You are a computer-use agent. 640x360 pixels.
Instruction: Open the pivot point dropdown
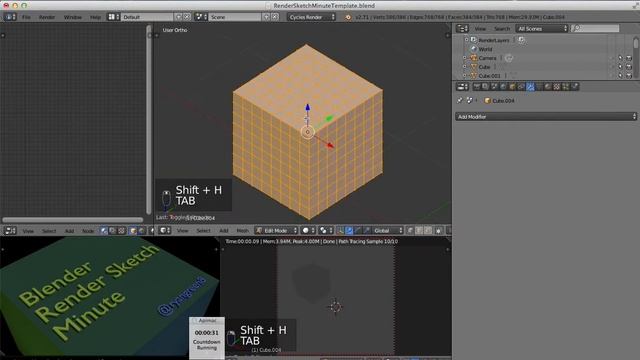tap(326, 231)
